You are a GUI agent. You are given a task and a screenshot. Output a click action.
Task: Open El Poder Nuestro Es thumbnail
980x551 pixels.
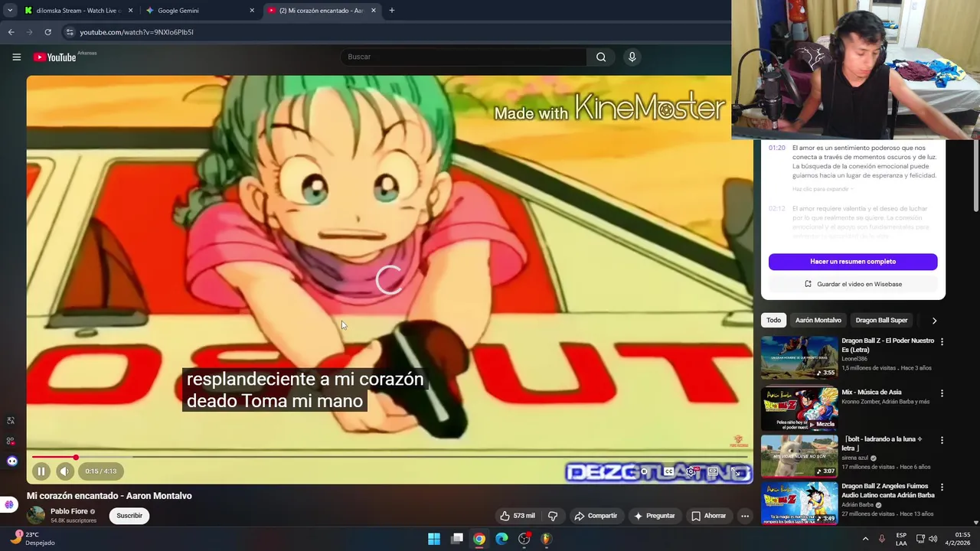tap(799, 357)
